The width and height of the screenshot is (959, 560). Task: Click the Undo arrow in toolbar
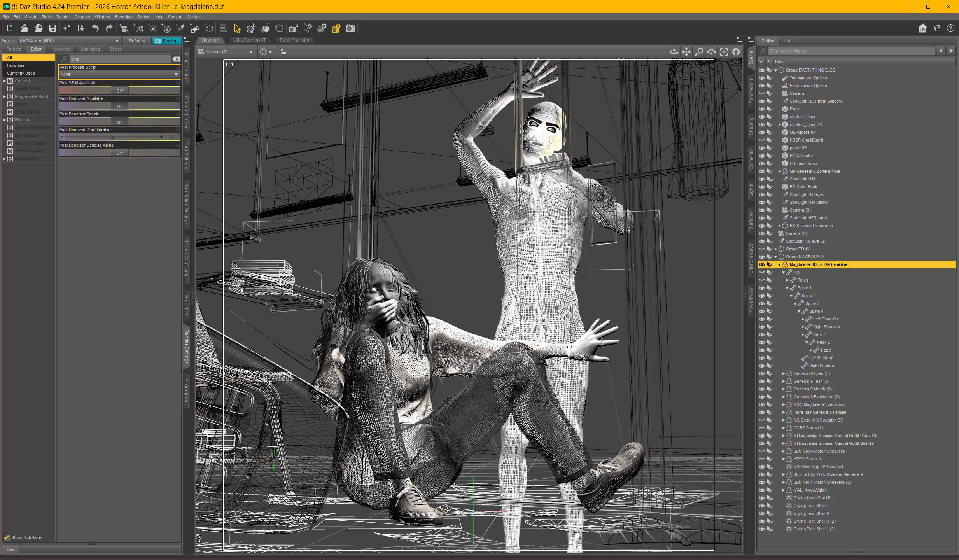[95, 28]
